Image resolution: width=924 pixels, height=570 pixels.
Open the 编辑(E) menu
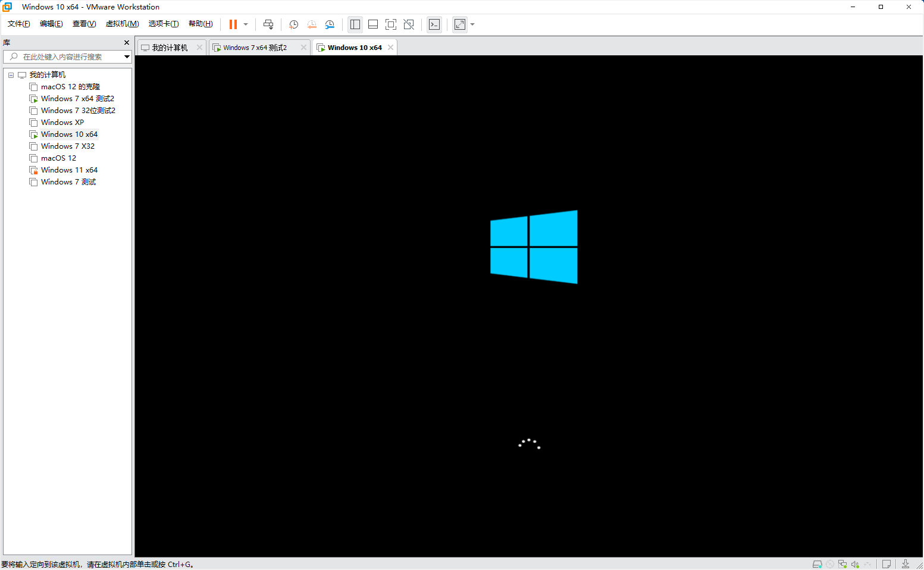[x=51, y=24]
